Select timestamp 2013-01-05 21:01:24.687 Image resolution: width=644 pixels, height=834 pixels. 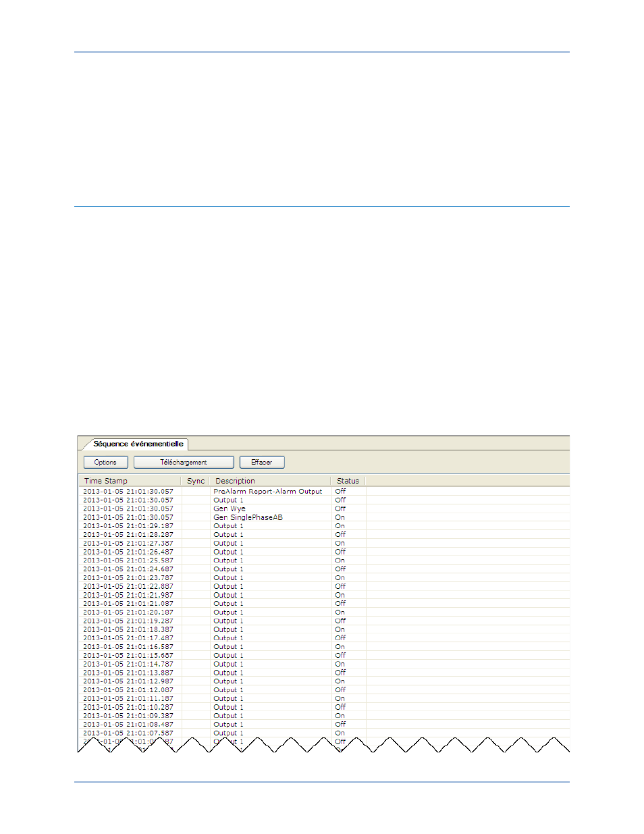(x=128, y=569)
